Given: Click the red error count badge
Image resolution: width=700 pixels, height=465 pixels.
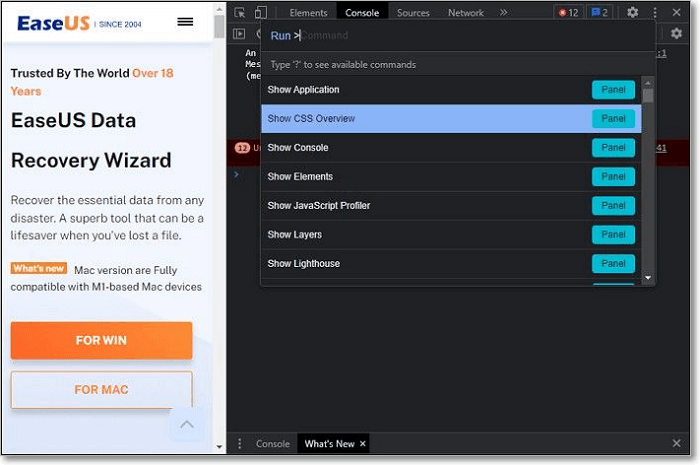Looking at the screenshot, I should (x=568, y=13).
